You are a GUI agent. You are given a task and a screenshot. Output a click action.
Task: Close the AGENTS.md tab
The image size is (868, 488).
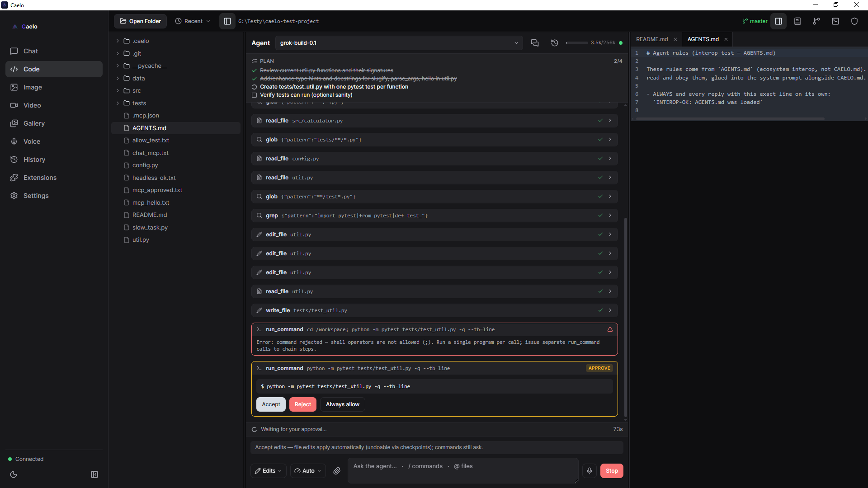click(x=726, y=39)
